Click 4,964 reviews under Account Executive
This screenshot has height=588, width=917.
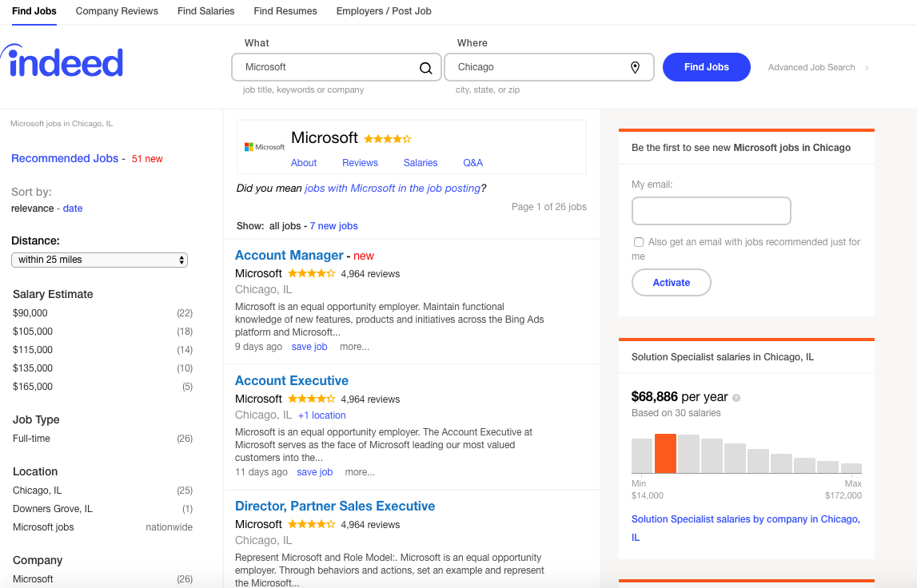point(370,399)
